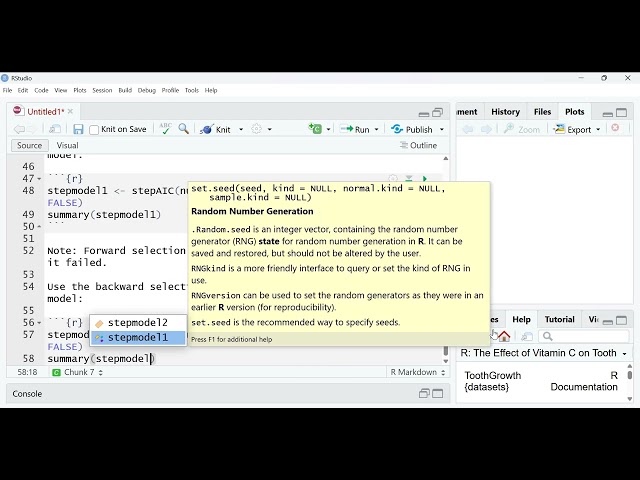This screenshot has width=640, height=480.
Task: Click the Publish button
Action: click(412, 129)
